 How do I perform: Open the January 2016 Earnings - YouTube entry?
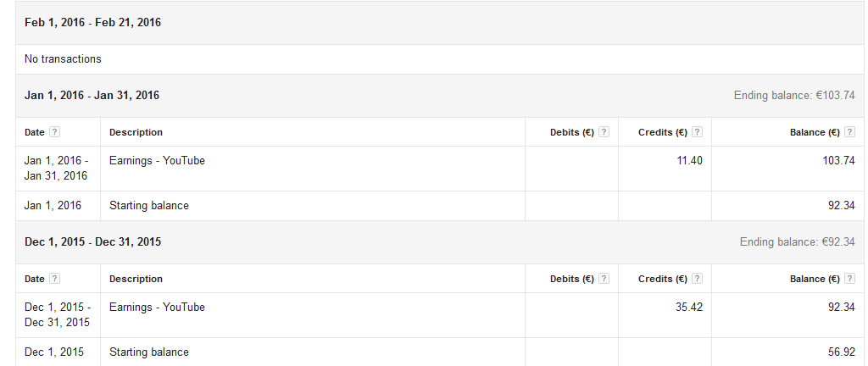(x=157, y=160)
